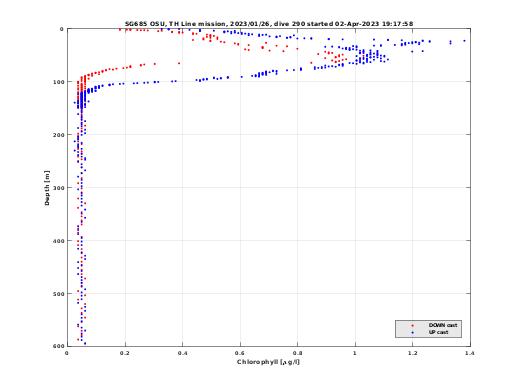This screenshot has height=390, width=520.
Task: Click the Depth [m] y-axis label
Action: pyautogui.click(x=47, y=188)
